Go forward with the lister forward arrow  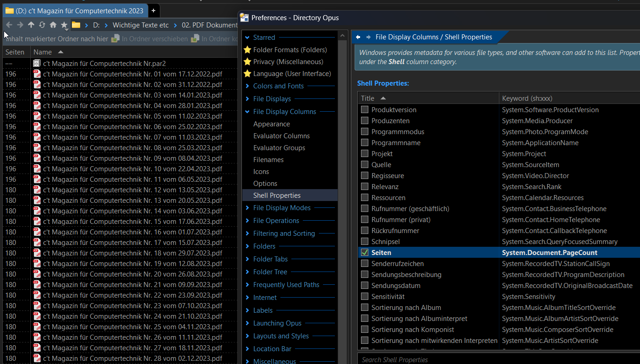(20, 25)
